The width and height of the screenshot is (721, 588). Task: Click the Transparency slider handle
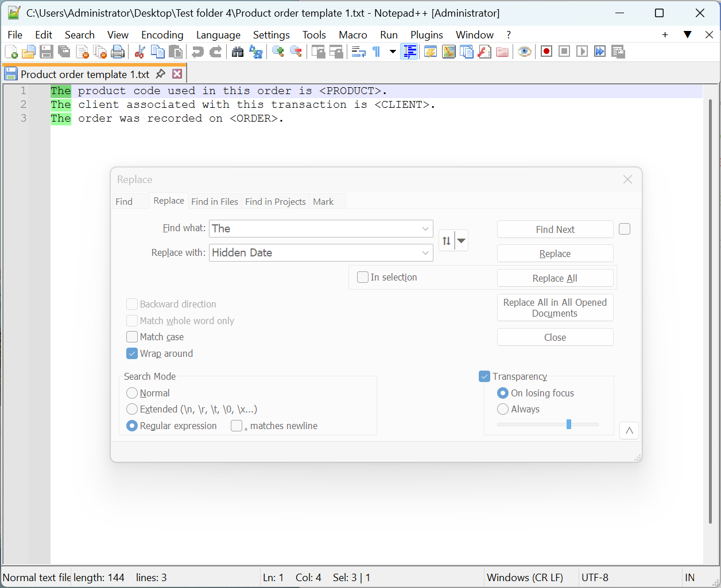click(569, 425)
